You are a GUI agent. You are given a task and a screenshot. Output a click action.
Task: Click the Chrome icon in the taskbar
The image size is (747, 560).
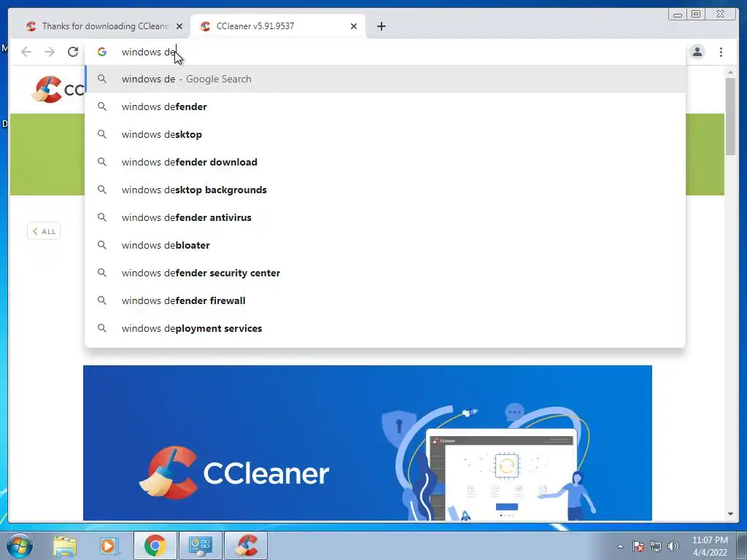click(x=155, y=545)
